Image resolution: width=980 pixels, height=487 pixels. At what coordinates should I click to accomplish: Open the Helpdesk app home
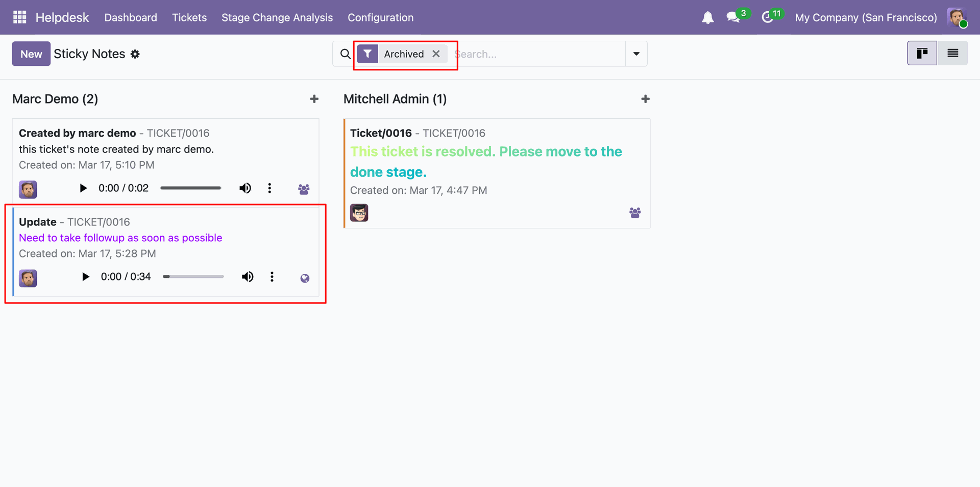click(62, 17)
